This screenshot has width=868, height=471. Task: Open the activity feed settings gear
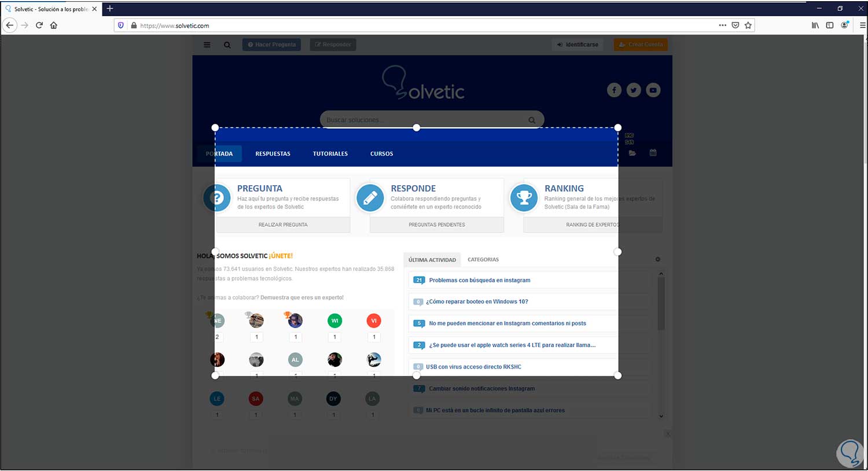[x=657, y=259]
